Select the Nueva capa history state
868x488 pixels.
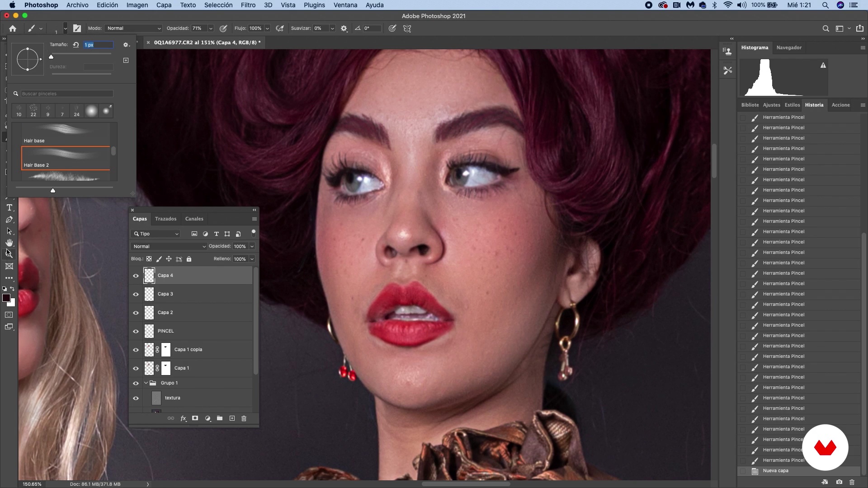tap(799, 471)
